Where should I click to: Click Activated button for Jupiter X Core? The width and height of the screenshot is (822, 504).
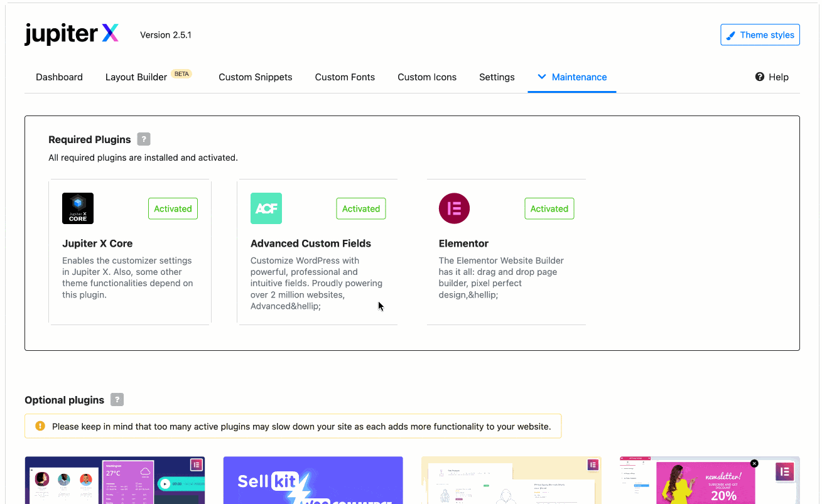pyautogui.click(x=173, y=209)
